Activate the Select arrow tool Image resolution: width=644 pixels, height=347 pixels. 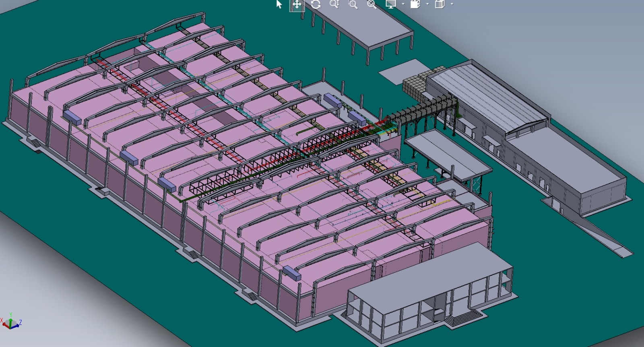tap(279, 4)
